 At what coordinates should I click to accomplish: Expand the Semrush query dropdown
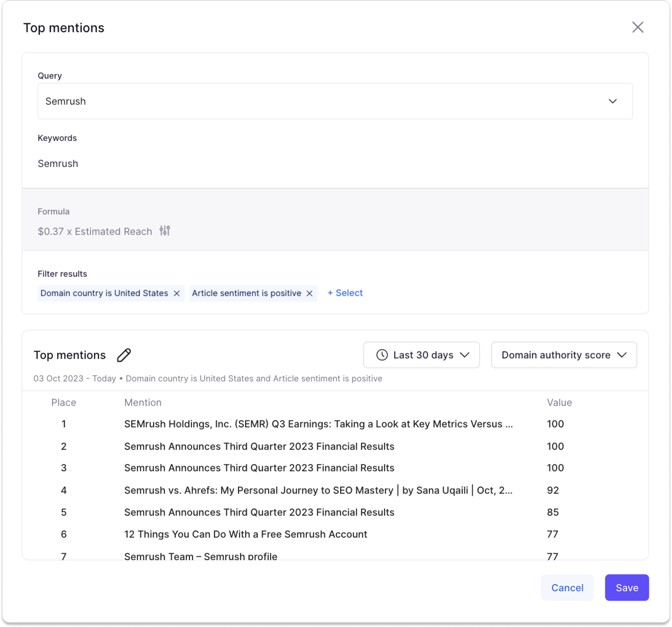point(612,101)
